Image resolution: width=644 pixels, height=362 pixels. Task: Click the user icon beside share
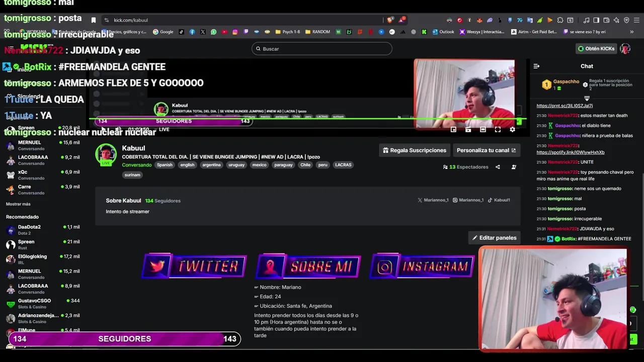[514, 167]
